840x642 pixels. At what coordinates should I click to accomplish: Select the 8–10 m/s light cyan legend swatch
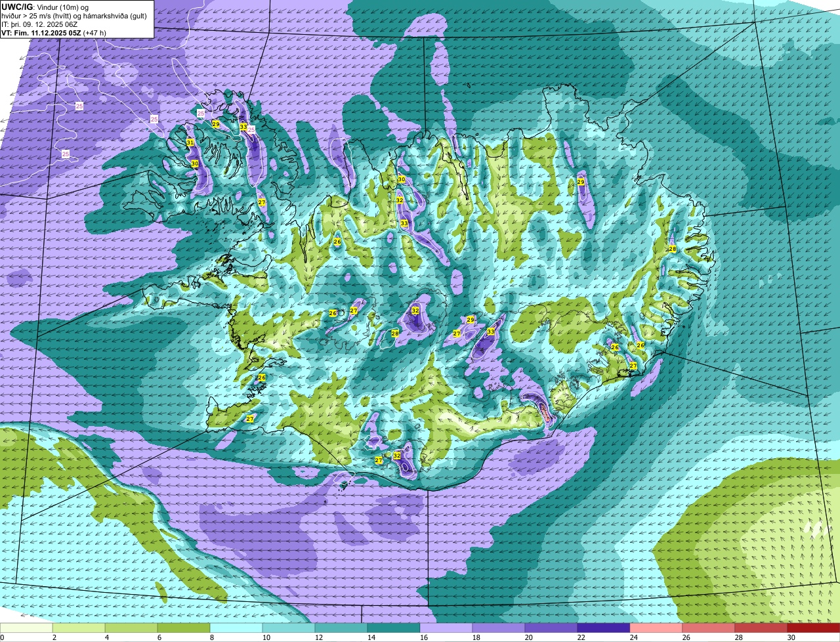236,628
